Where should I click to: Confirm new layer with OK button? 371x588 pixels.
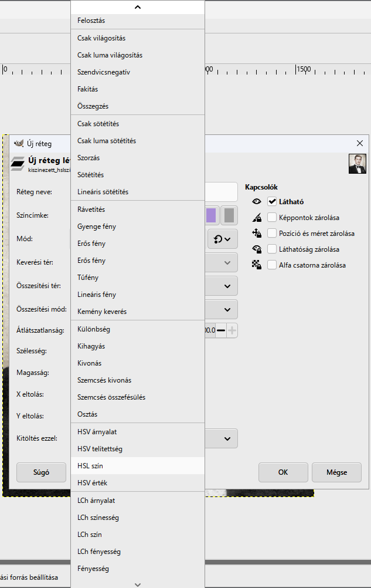tap(283, 472)
